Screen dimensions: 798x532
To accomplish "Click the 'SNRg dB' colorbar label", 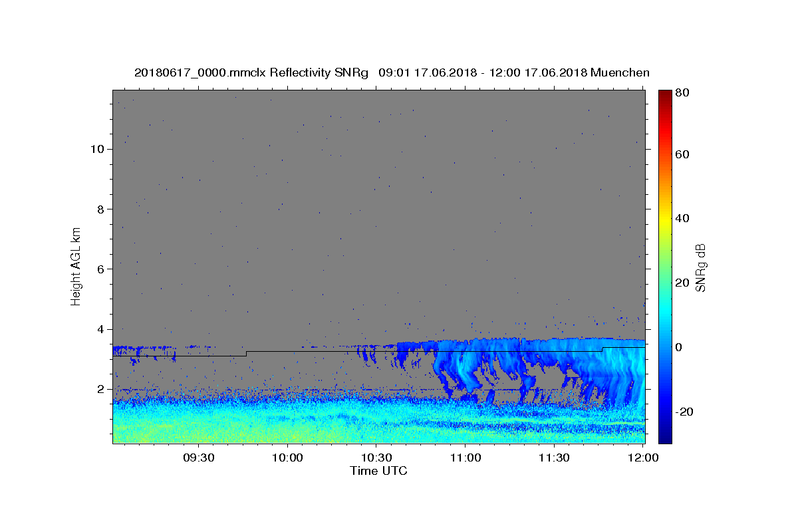I will click(700, 267).
